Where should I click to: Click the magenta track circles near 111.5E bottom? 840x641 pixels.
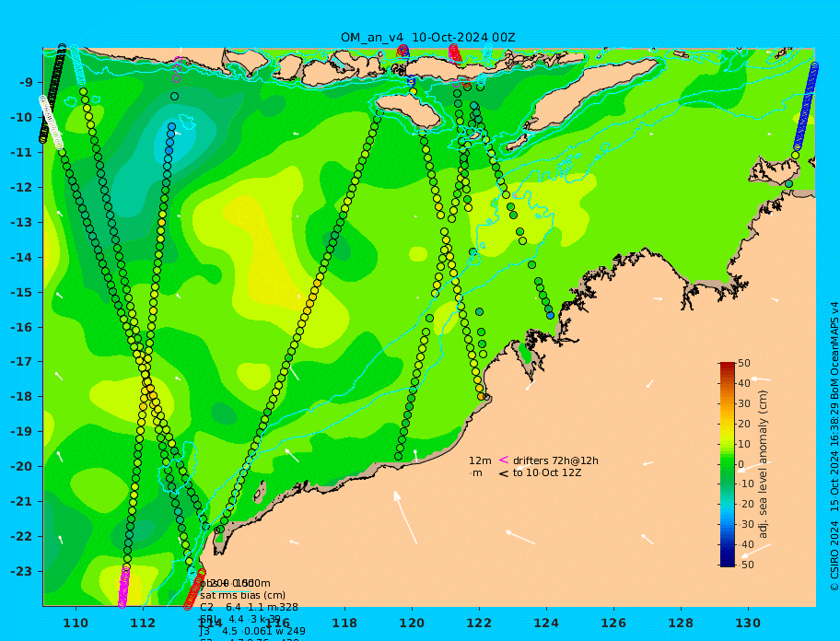[x=123, y=587]
